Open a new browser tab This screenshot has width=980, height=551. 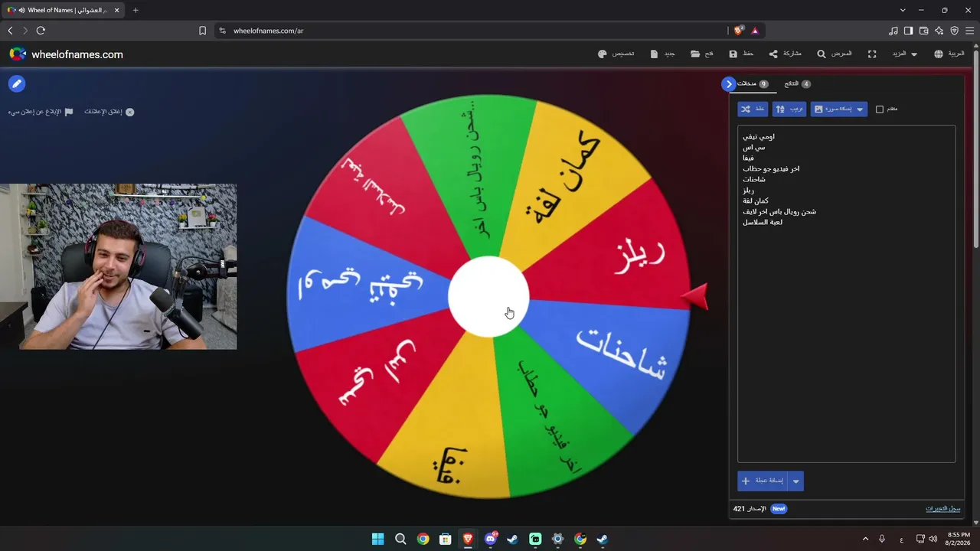(136, 10)
